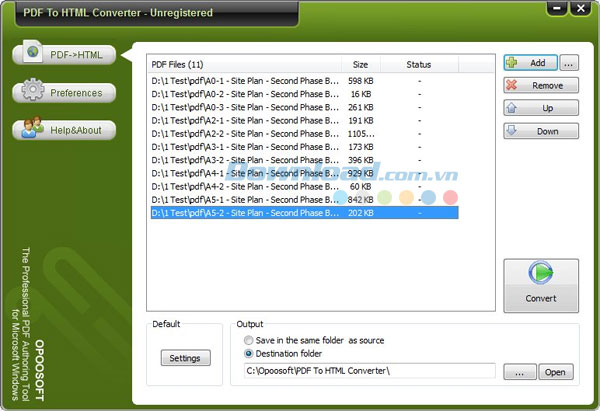Select the A0-2 Site Plan file row
Image resolution: width=600 pixels, height=411 pixels.
click(304, 94)
